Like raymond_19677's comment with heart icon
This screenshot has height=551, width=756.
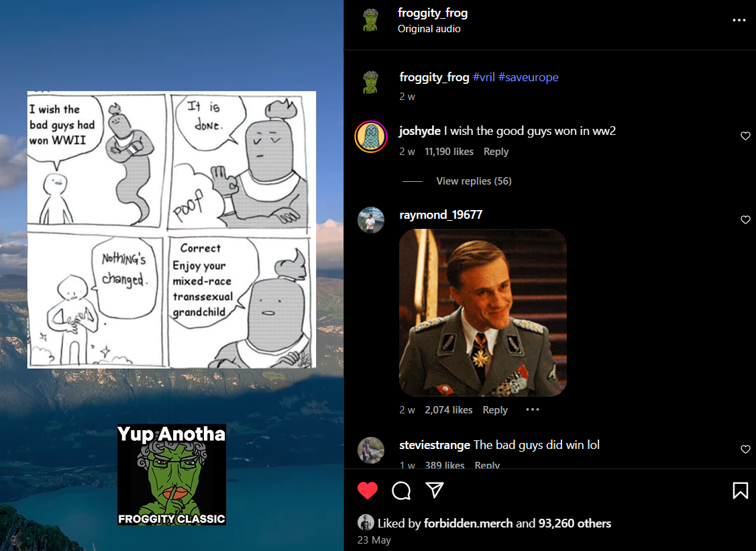[745, 220]
